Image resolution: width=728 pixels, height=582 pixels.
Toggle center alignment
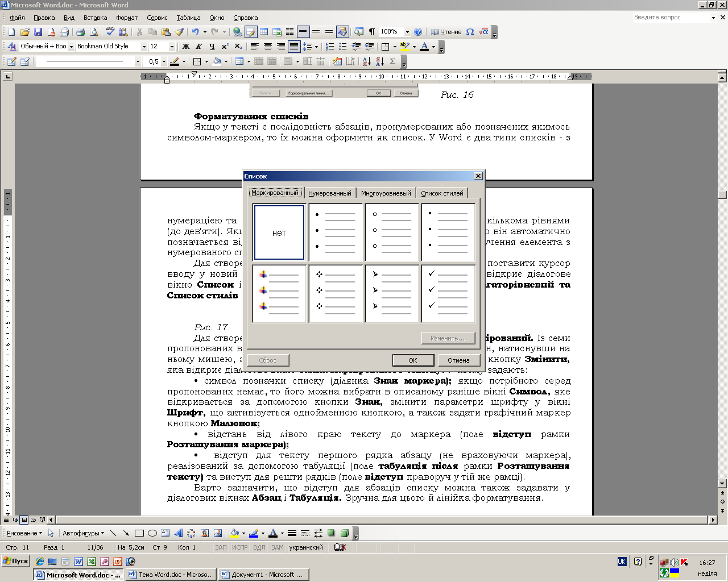pos(267,47)
